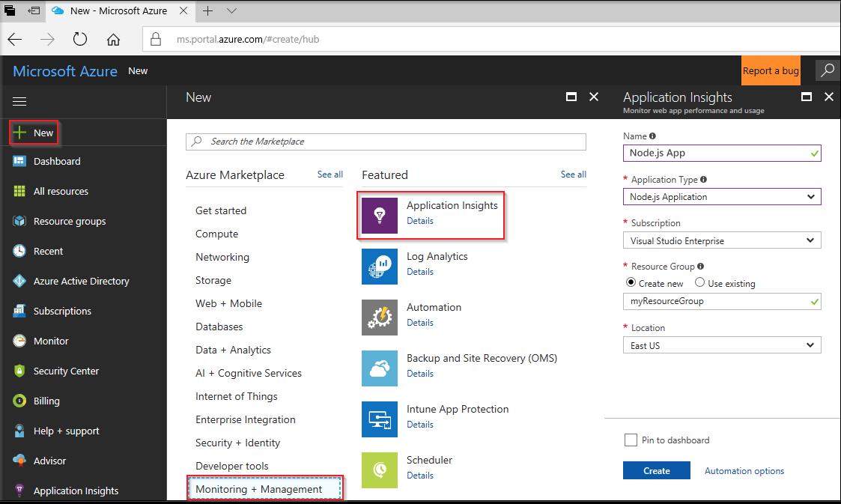The width and height of the screenshot is (841, 504).
Task: Open the Application Type dropdown
Action: (x=722, y=197)
